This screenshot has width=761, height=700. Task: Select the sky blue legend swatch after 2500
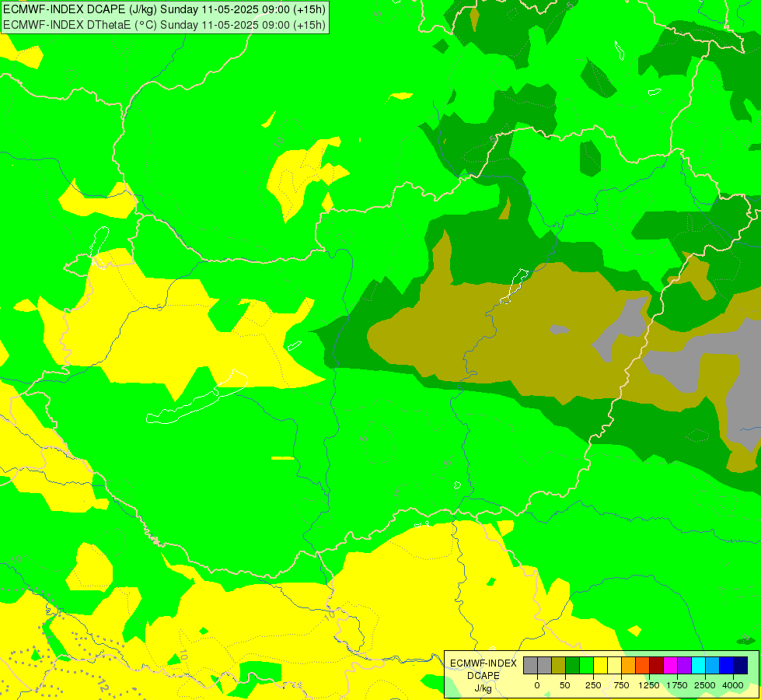[x=713, y=665]
